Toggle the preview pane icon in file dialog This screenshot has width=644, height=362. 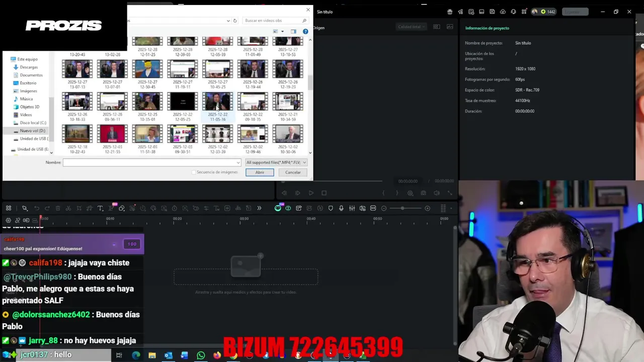(x=293, y=32)
